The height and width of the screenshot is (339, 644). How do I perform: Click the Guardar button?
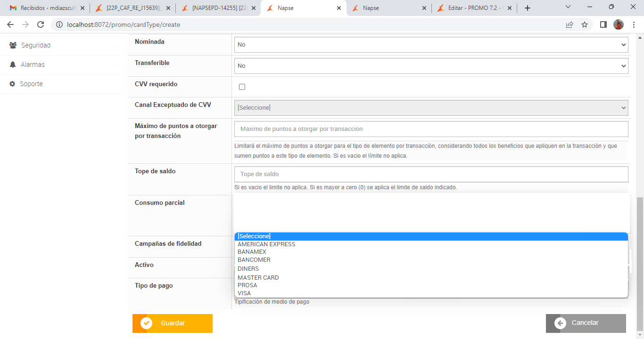coord(173,323)
